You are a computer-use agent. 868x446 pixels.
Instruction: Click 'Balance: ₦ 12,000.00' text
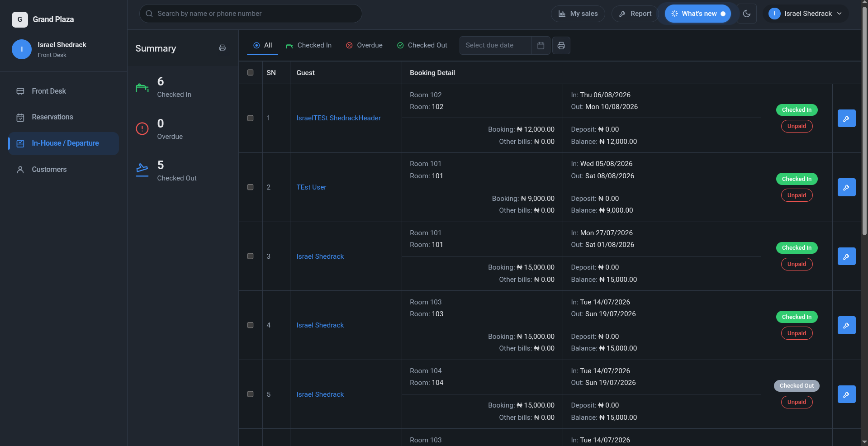604,142
